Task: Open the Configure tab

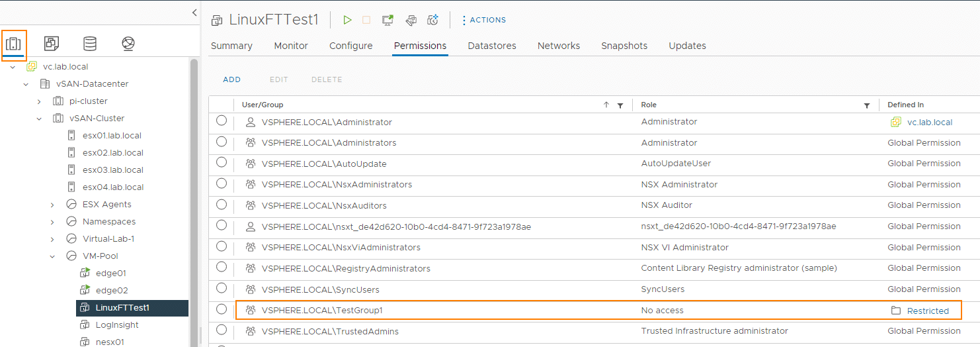Action: click(x=351, y=46)
